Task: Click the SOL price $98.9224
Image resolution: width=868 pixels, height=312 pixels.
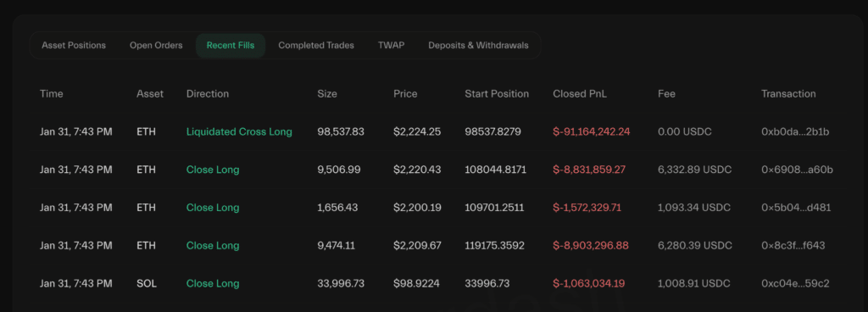Action: click(416, 284)
